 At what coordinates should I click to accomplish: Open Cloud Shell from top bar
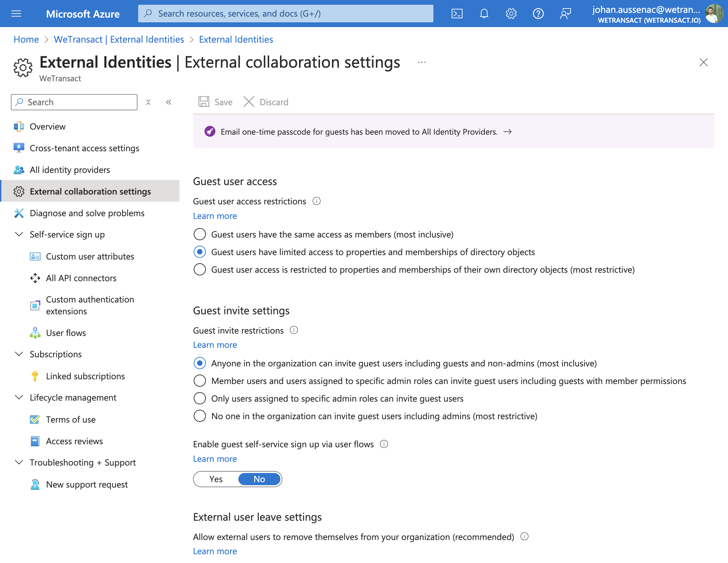457,14
